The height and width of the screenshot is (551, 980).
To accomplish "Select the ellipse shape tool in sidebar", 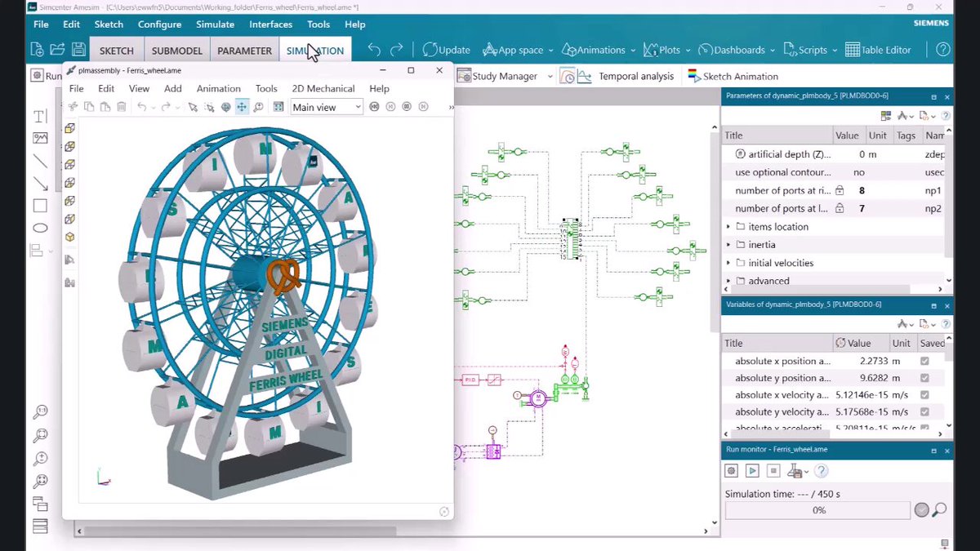I will pos(40,228).
